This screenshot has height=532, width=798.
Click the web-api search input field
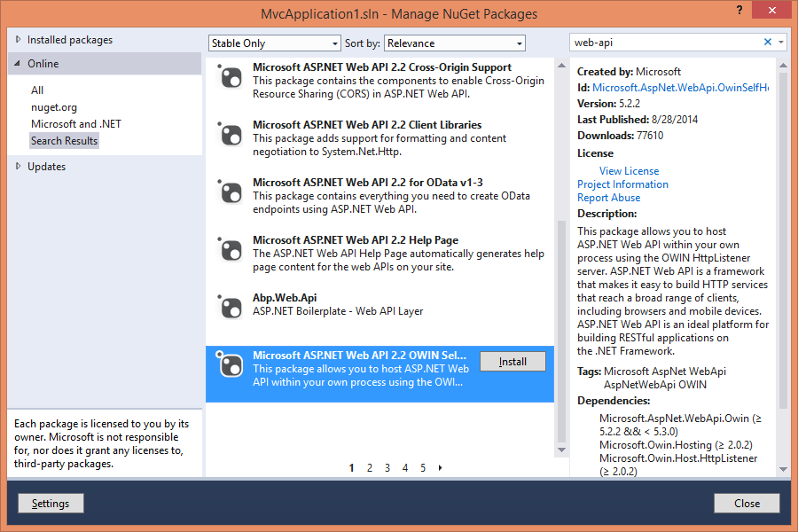point(666,43)
